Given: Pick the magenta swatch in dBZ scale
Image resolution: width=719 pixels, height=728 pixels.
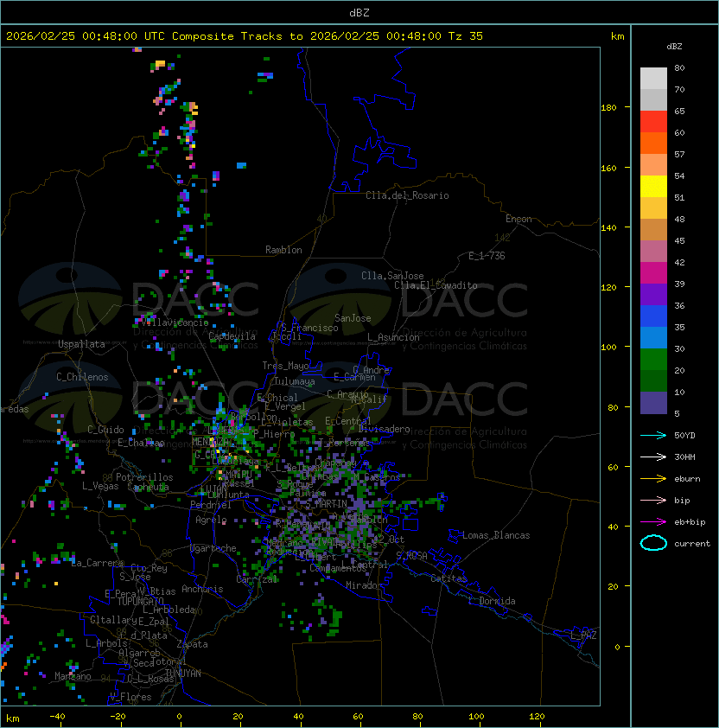Looking at the screenshot, I should click(x=653, y=273).
